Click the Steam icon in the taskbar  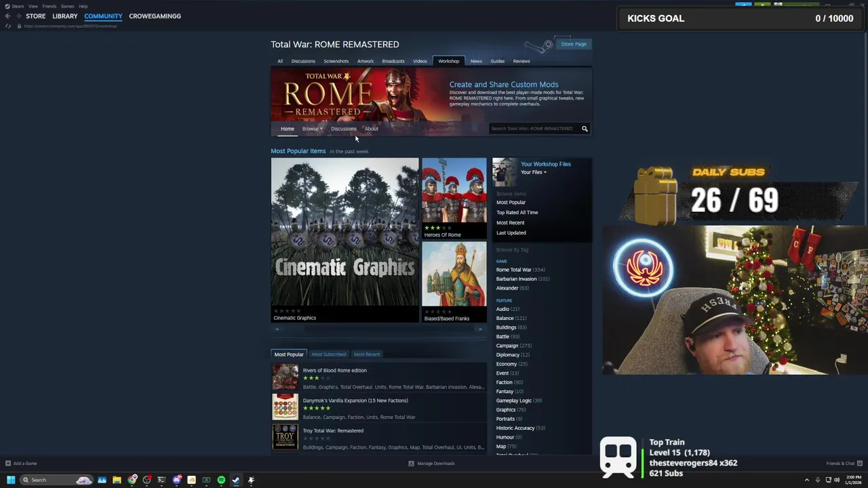pyautogui.click(x=236, y=480)
